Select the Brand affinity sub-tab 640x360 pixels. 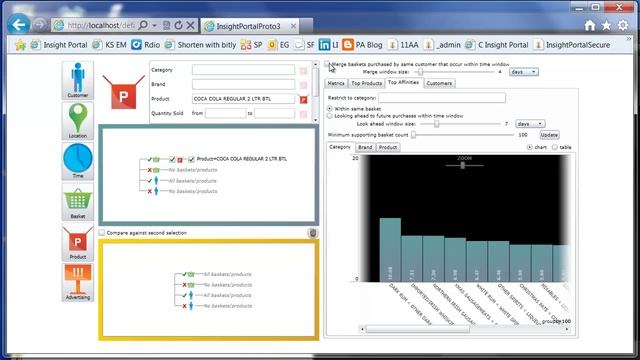click(365, 147)
